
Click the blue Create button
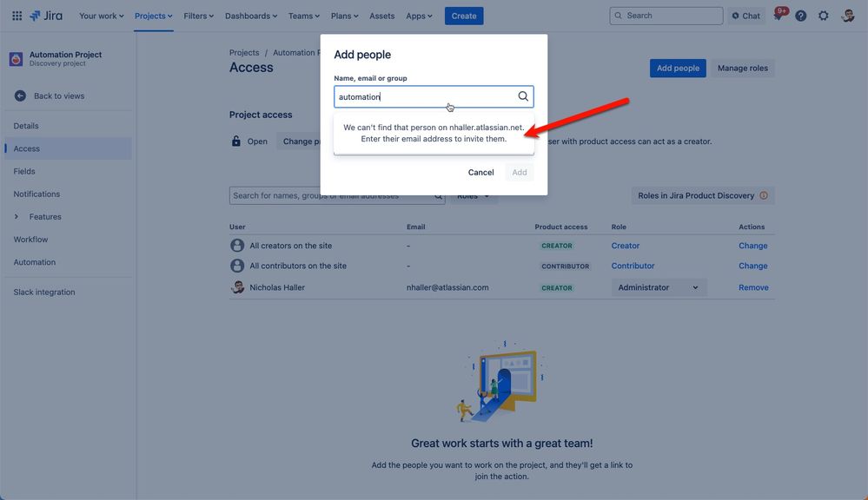[464, 16]
